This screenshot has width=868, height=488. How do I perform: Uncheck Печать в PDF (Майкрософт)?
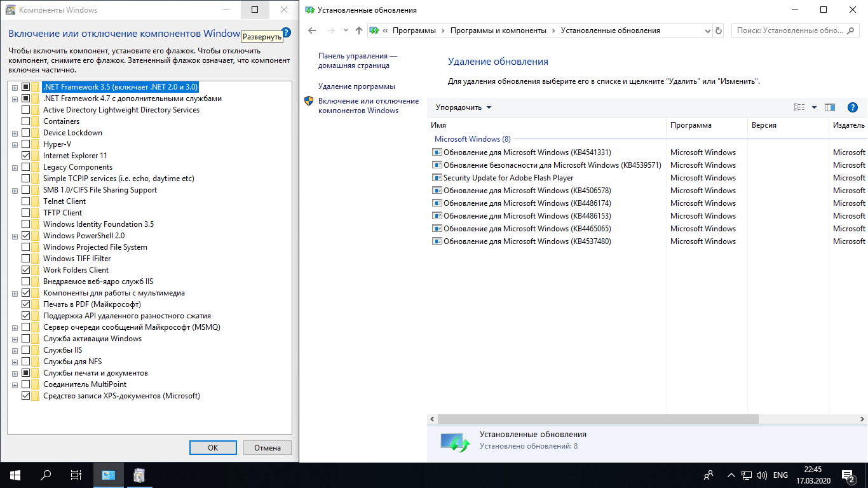click(x=25, y=304)
